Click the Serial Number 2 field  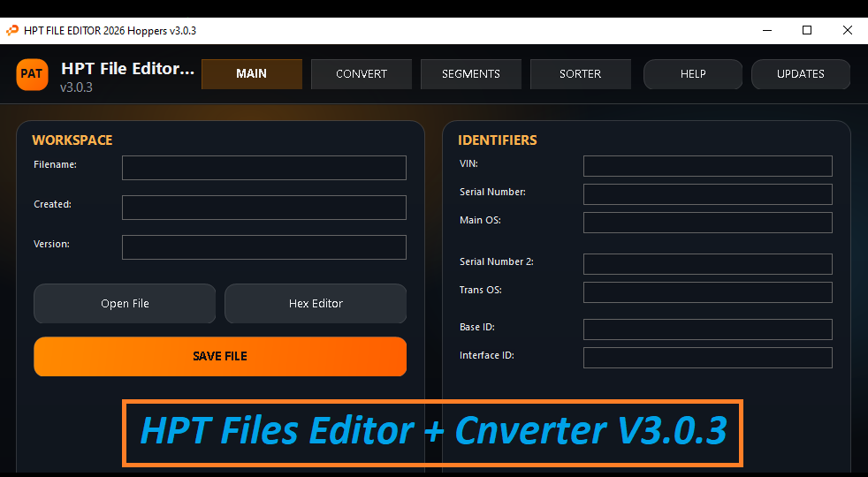(707, 264)
